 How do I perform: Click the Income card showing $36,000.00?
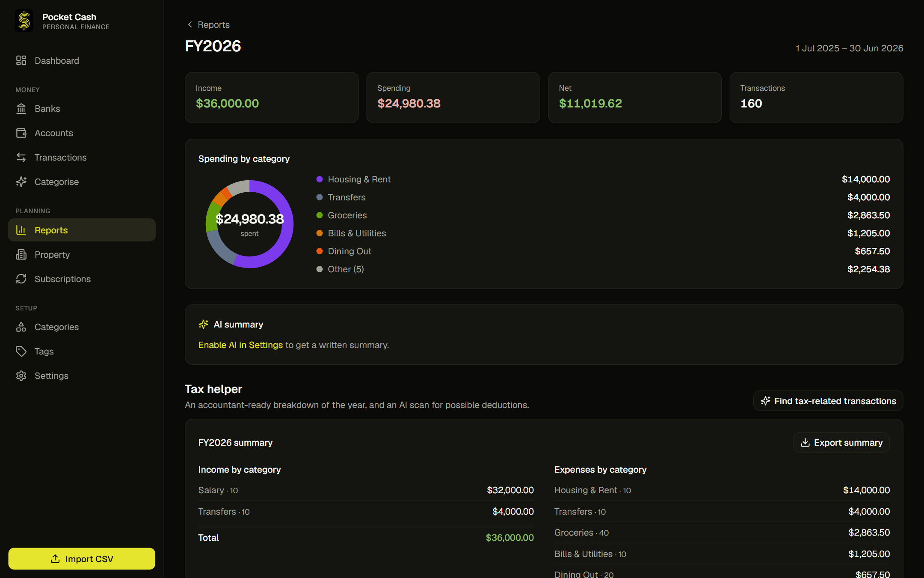click(x=272, y=98)
